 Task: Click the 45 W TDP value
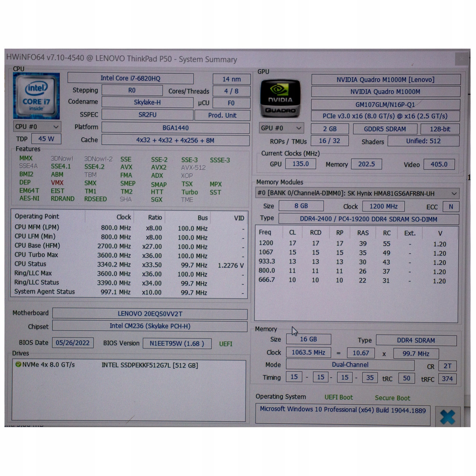46,139
